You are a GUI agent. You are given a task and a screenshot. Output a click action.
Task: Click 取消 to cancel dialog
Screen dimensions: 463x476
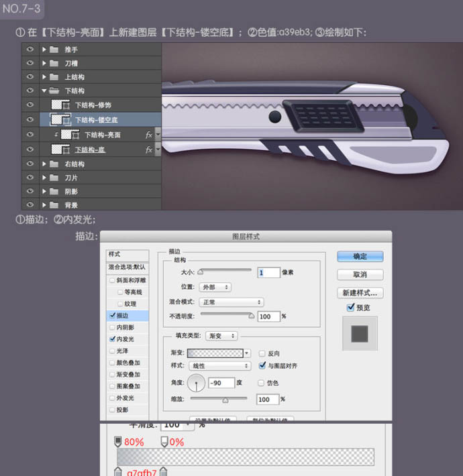(x=360, y=275)
